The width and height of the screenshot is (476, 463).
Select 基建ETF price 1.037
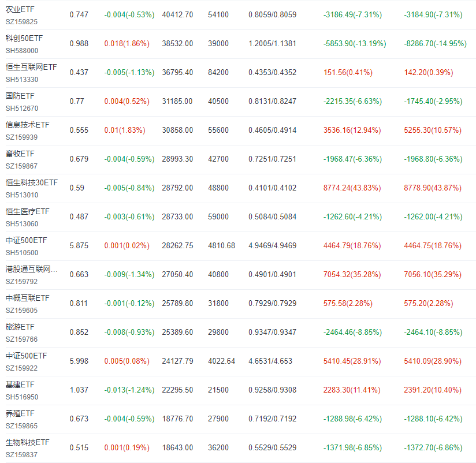click(x=79, y=390)
